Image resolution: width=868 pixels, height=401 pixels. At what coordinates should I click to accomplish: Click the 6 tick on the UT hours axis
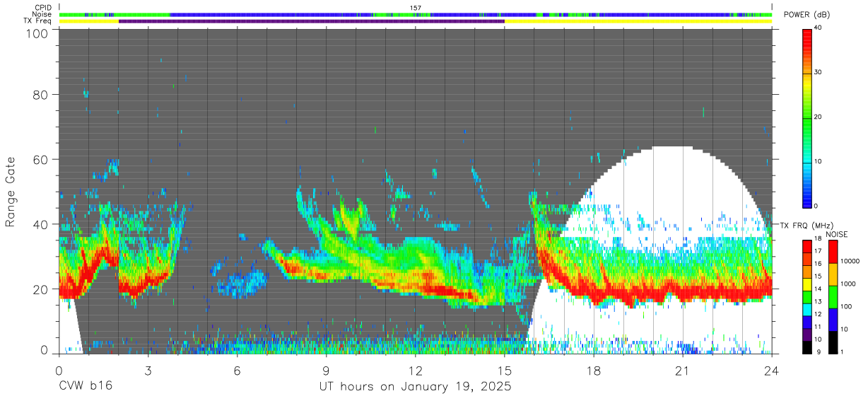(237, 370)
